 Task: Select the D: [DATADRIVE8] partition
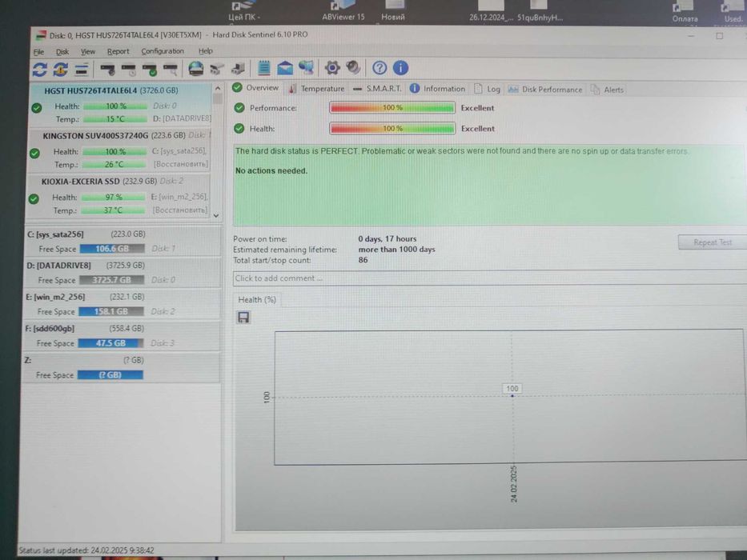122,273
